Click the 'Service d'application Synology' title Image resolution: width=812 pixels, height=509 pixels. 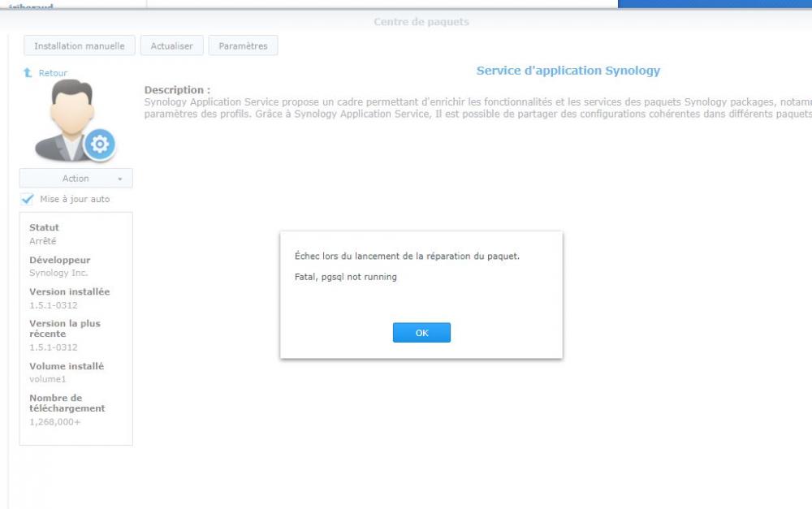[568, 71]
